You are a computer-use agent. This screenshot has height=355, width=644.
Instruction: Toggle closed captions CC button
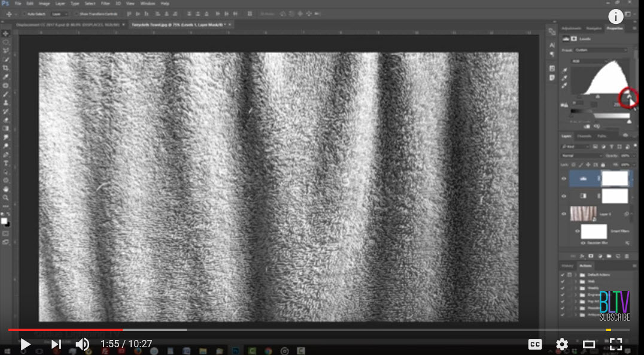535,344
